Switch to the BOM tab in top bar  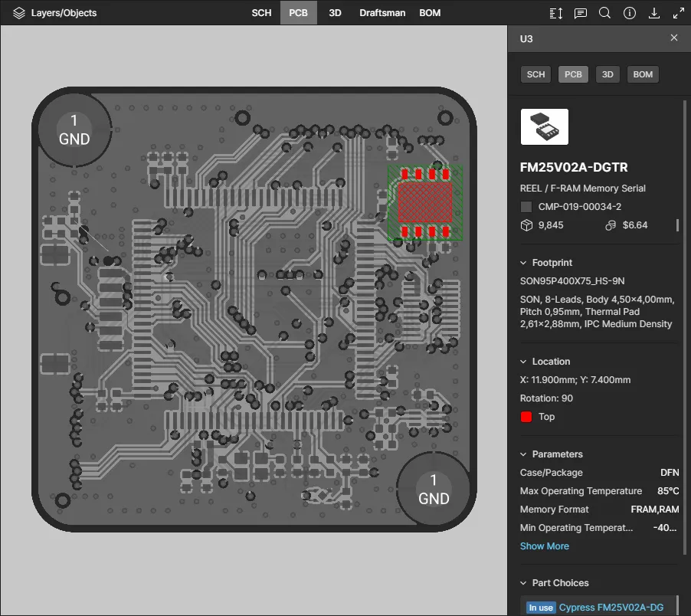(430, 13)
